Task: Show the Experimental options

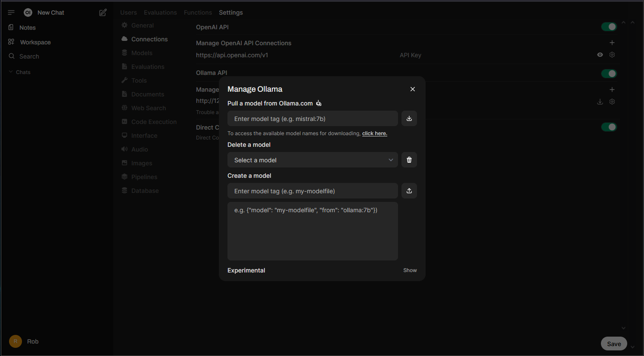Action: [410, 270]
